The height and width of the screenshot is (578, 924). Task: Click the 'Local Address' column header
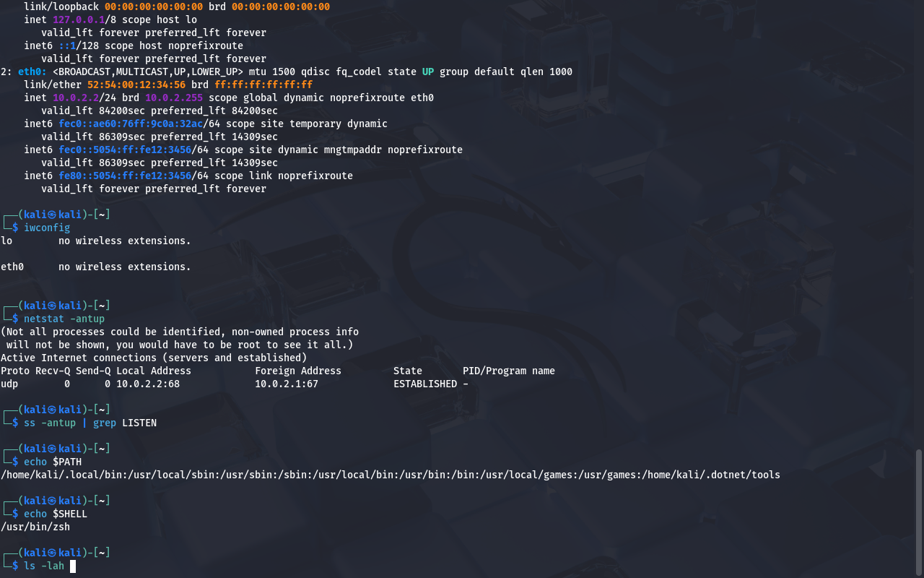tap(154, 371)
